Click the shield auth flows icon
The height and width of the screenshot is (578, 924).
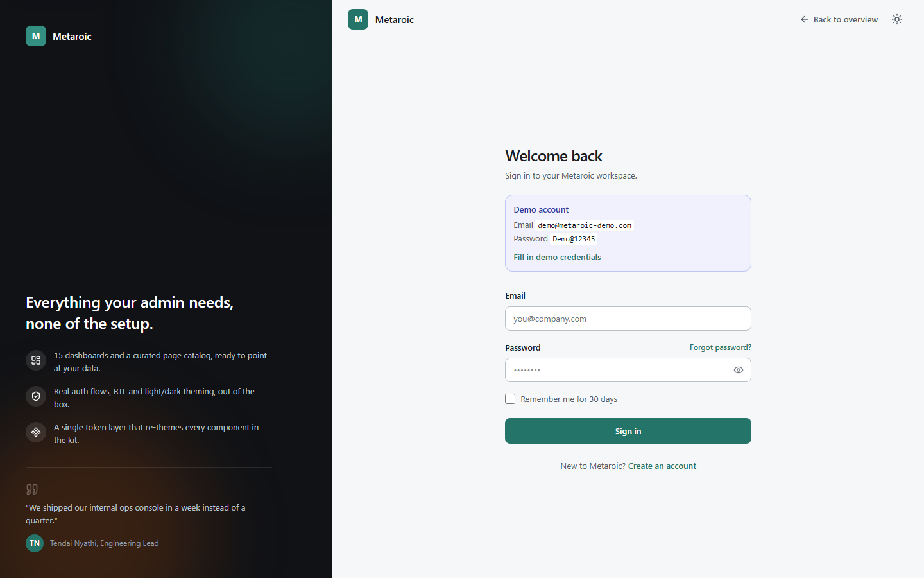(x=36, y=396)
